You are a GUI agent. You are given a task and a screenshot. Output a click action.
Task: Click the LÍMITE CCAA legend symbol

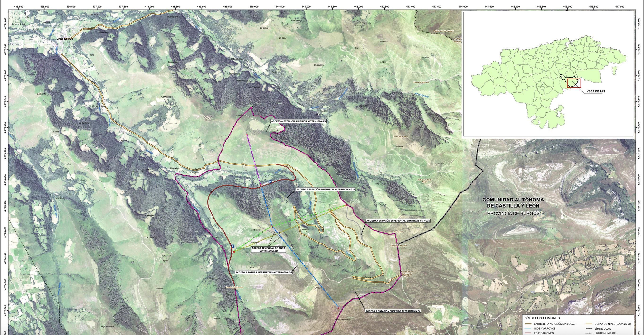coord(589,328)
